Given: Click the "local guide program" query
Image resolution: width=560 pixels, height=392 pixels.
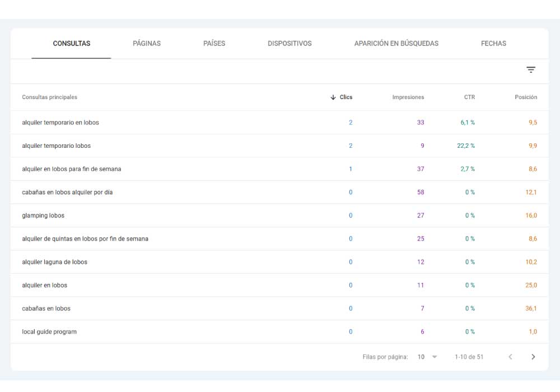Looking at the screenshot, I should click(x=49, y=332).
